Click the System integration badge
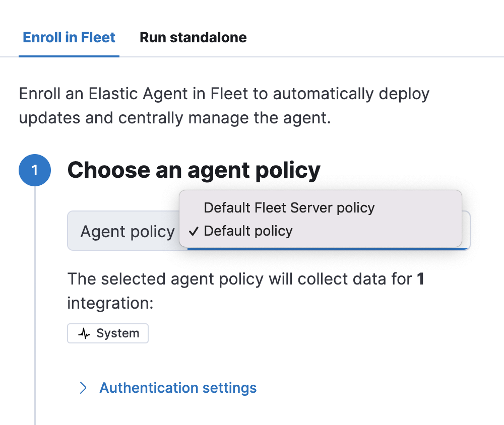The width and height of the screenshot is (504, 425). (107, 333)
